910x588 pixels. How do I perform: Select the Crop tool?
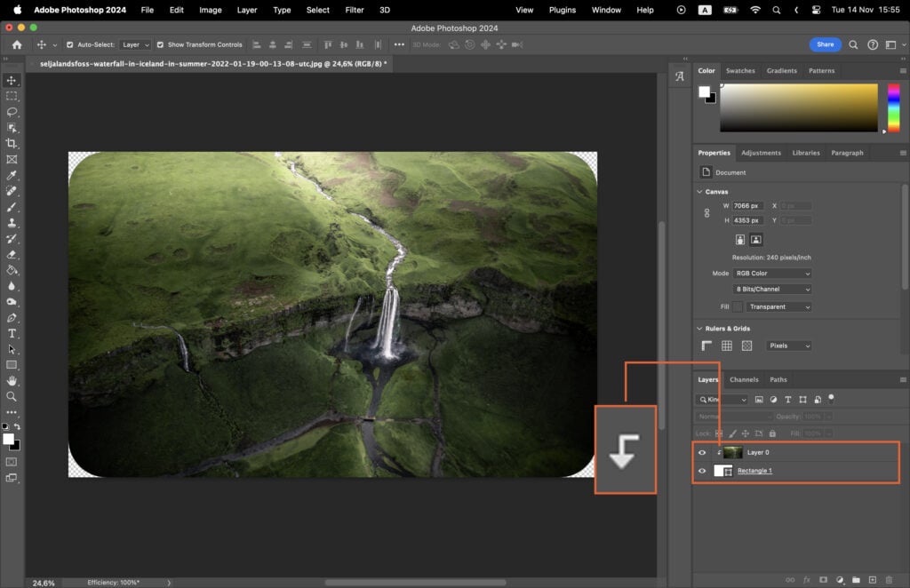(12, 144)
